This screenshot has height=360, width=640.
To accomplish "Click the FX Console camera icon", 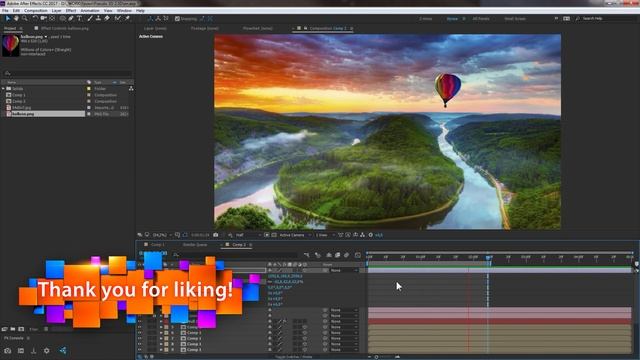I will point(8,351).
